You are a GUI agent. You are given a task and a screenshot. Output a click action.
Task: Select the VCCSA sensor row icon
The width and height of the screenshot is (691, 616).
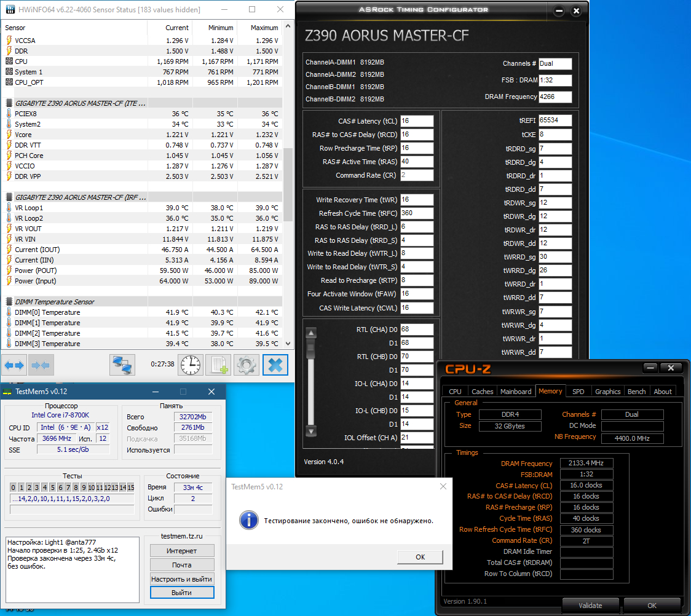click(9, 41)
